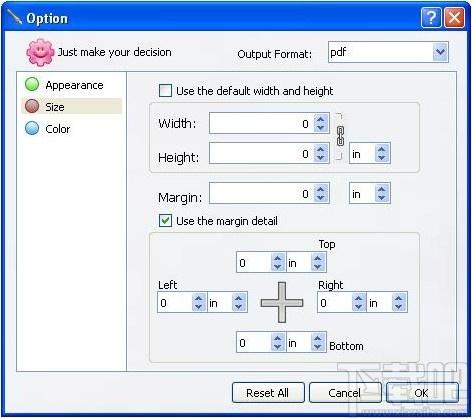Click the pen icon in title bar
The height and width of the screenshot is (418, 472).
(15, 17)
